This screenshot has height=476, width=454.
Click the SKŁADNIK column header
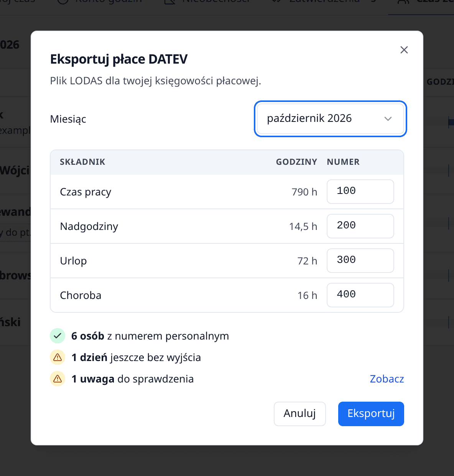pyautogui.click(x=82, y=162)
